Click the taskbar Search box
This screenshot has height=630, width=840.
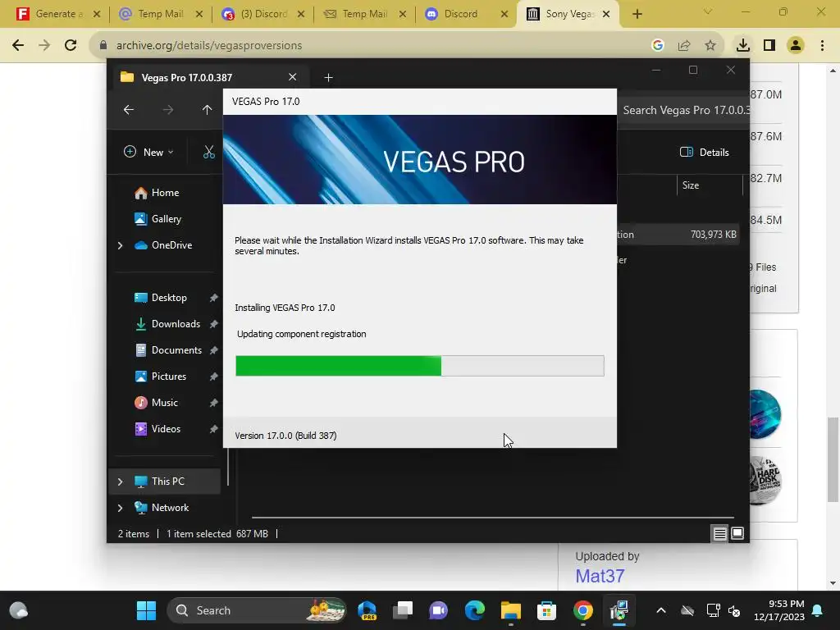(x=257, y=610)
